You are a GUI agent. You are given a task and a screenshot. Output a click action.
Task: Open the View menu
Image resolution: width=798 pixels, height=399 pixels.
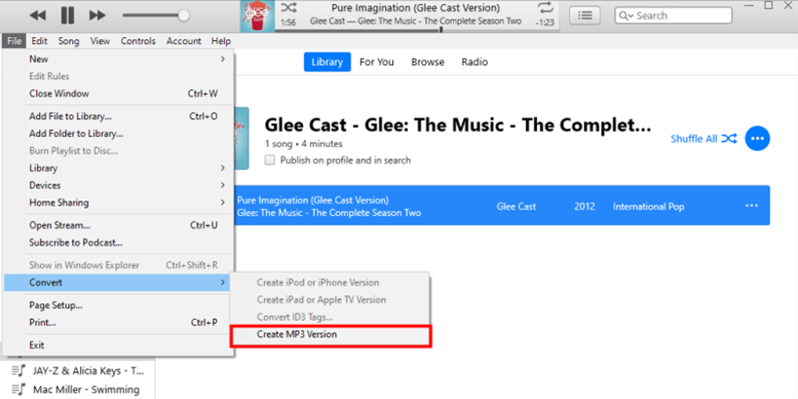[x=100, y=41]
